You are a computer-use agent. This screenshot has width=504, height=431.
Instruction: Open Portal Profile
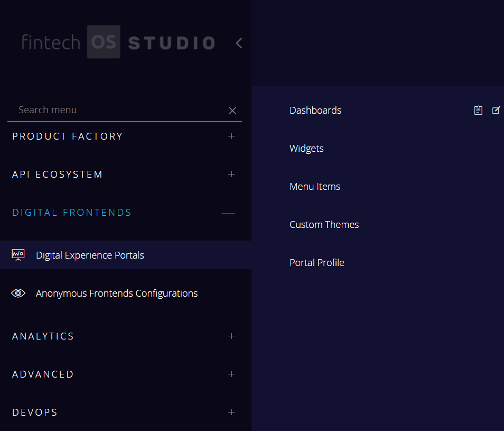pyautogui.click(x=316, y=263)
